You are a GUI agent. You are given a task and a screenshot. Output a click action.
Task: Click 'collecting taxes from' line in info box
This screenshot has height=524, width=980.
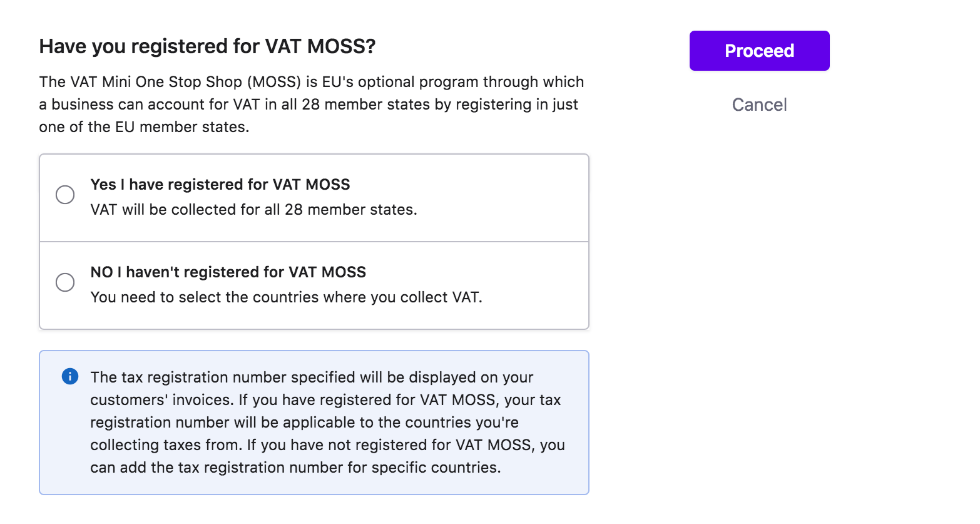327,445
